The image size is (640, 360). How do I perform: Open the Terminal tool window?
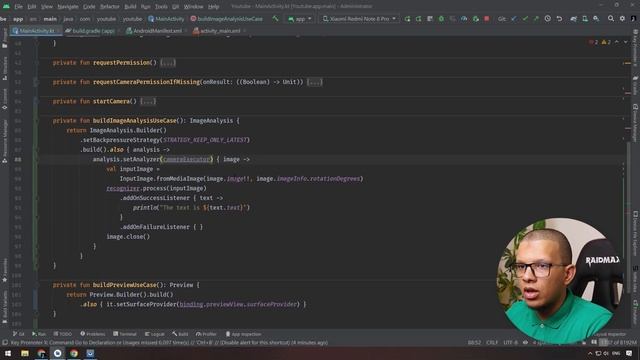pyautogui.click(x=124, y=334)
